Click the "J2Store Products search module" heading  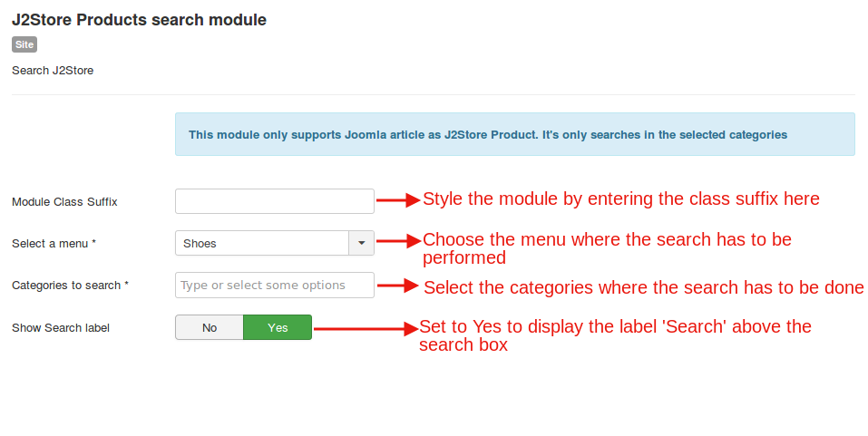139,19
